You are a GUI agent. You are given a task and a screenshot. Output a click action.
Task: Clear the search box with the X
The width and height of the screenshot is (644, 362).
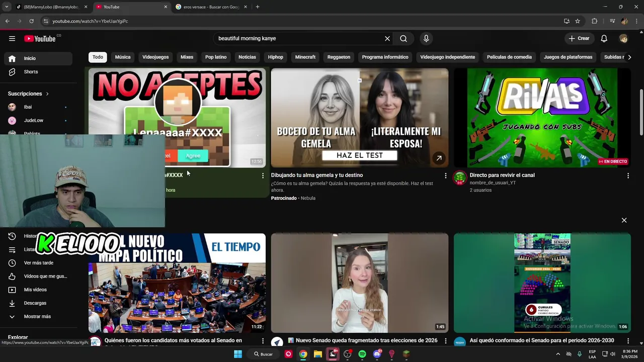pos(387,38)
